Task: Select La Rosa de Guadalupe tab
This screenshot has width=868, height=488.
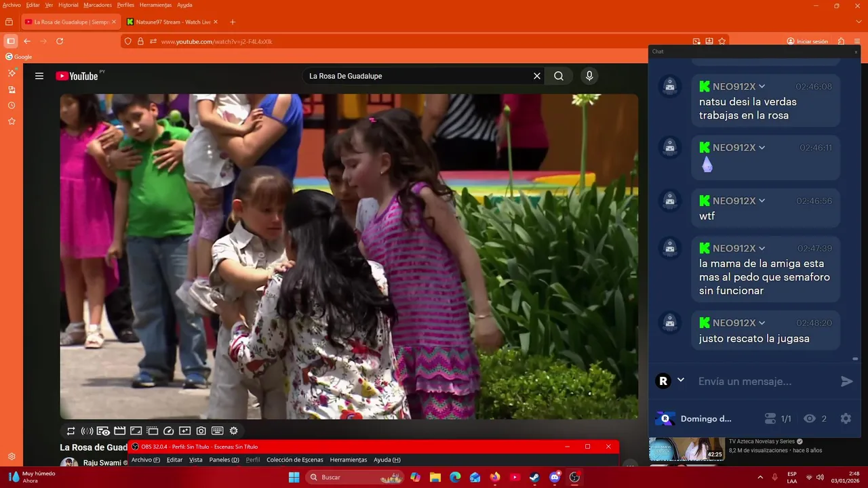Action: click(71, 22)
